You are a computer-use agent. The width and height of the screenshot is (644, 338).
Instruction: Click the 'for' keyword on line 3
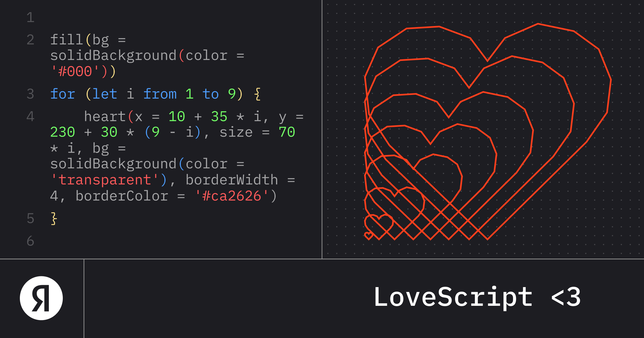pyautogui.click(x=63, y=94)
